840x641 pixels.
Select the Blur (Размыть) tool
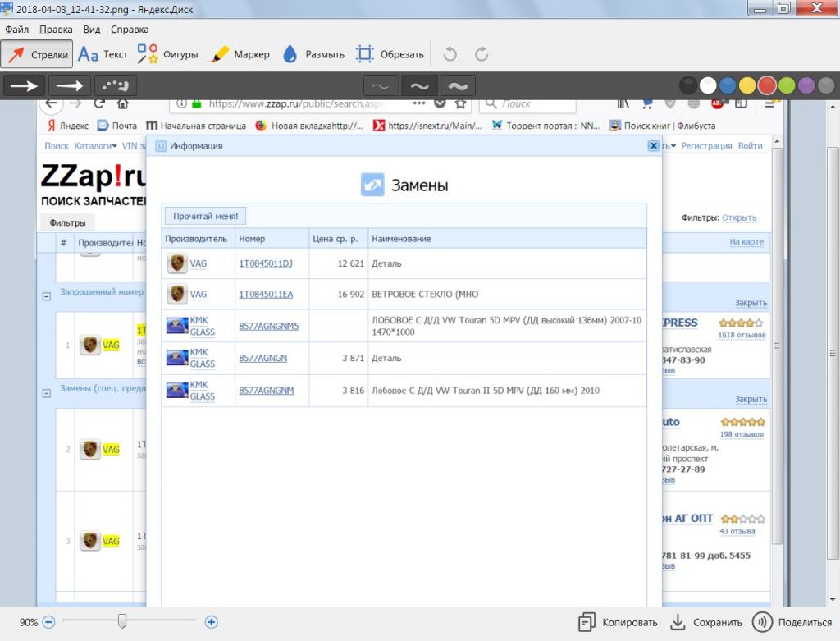point(313,54)
